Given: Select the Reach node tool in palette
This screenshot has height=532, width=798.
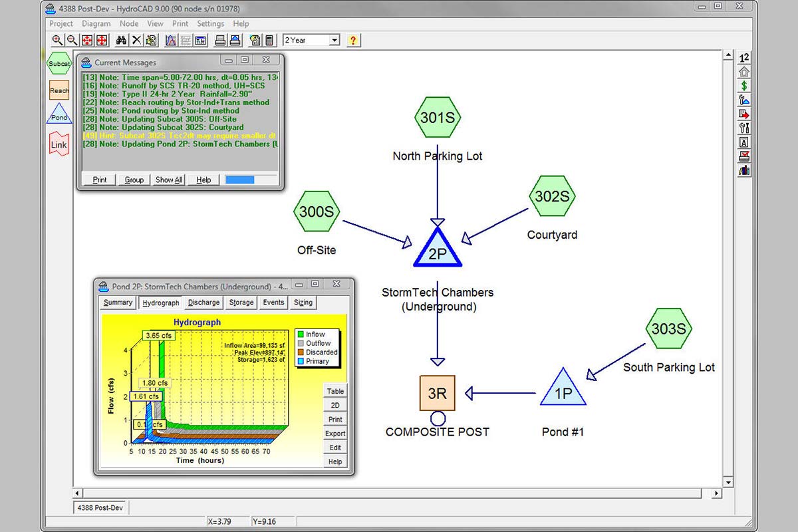Looking at the screenshot, I should click(x=59, y=90).
